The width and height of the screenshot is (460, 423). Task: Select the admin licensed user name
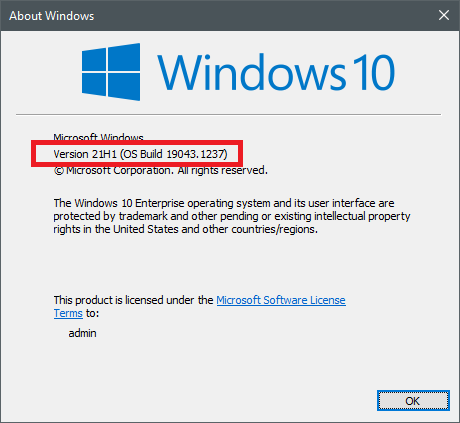pyautogui.click(x=82, y=333)
